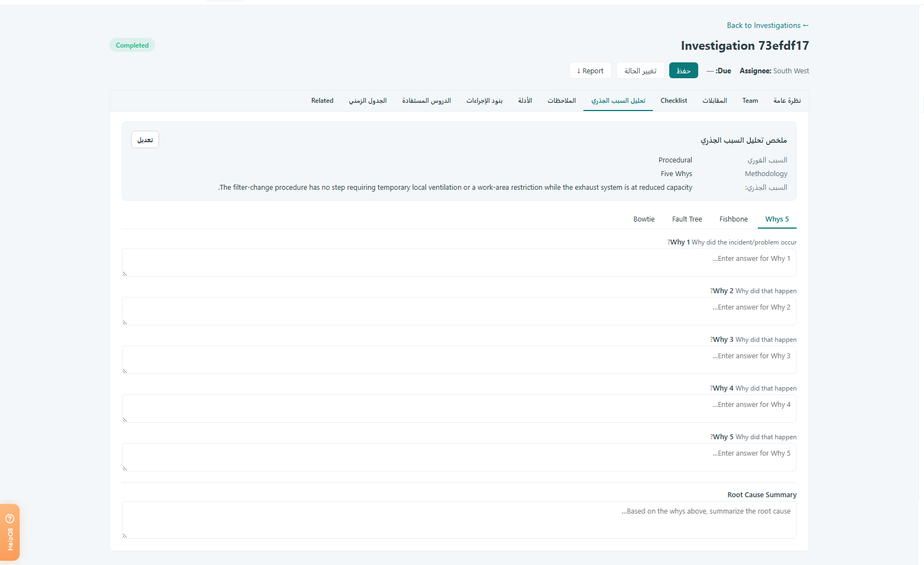Click the Assignee South West text

click(774, 71)
